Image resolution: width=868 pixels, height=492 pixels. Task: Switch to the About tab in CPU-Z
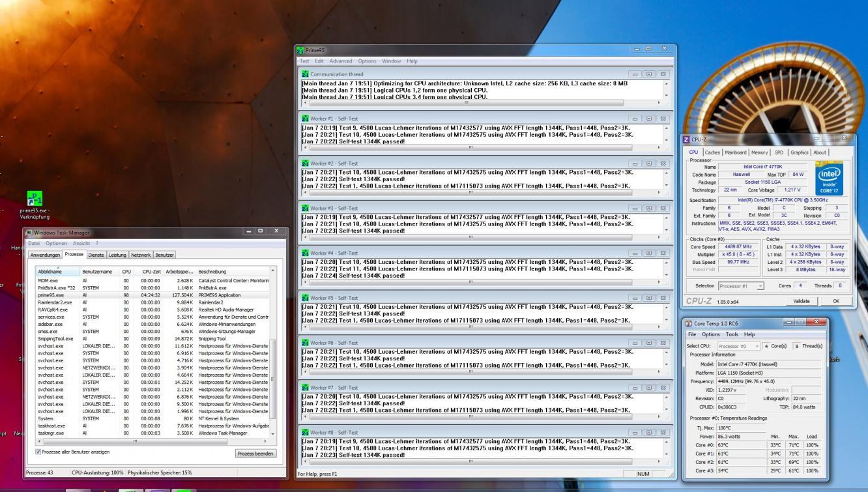[x=820, y=152]
